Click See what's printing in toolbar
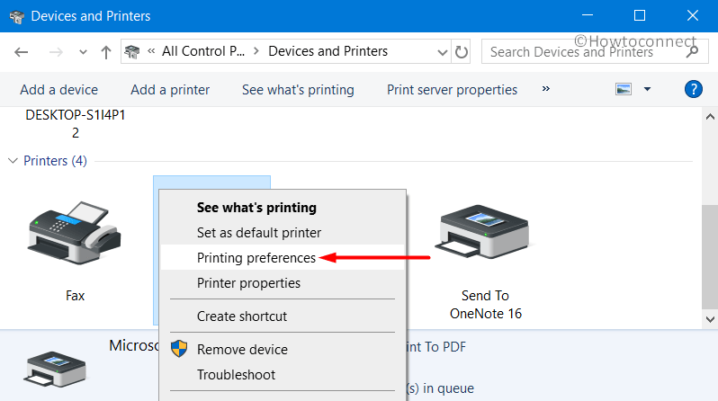Screen dimensions: 718x401 (x=298, y=90)
